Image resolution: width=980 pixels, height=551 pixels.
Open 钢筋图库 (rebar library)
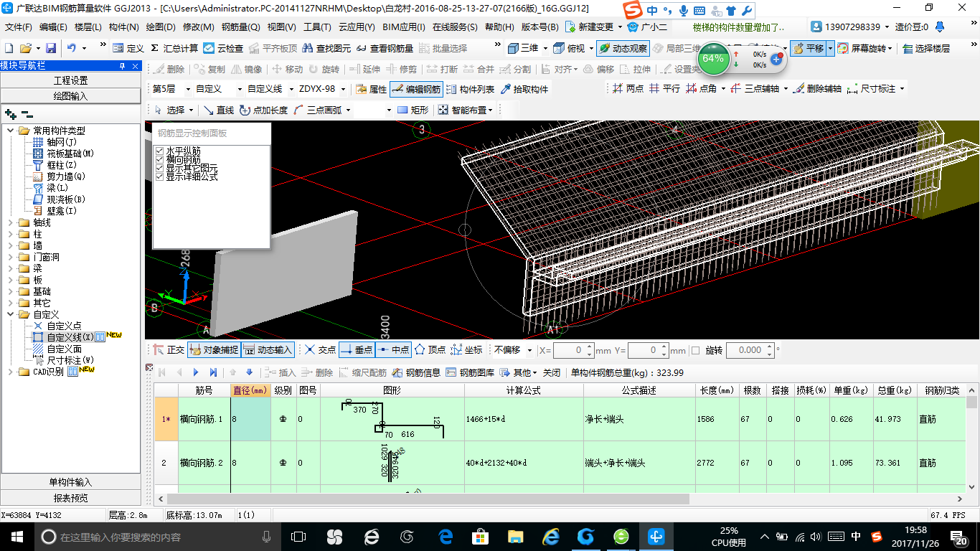[x=470, y=372]
